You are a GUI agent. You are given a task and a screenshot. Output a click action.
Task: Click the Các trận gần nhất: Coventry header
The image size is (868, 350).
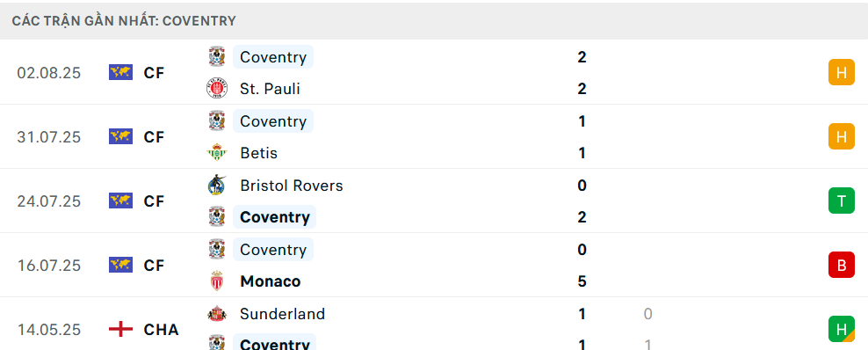pos(124,21)
